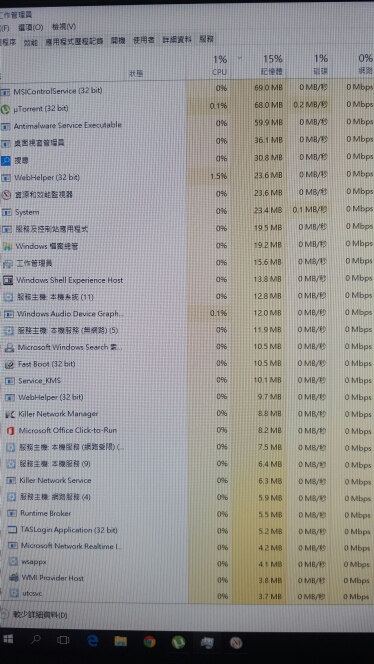This screenshot has width=374, height=664.
Task: Switch to the 使用者 tab
Action: click(x=144, y=40)
